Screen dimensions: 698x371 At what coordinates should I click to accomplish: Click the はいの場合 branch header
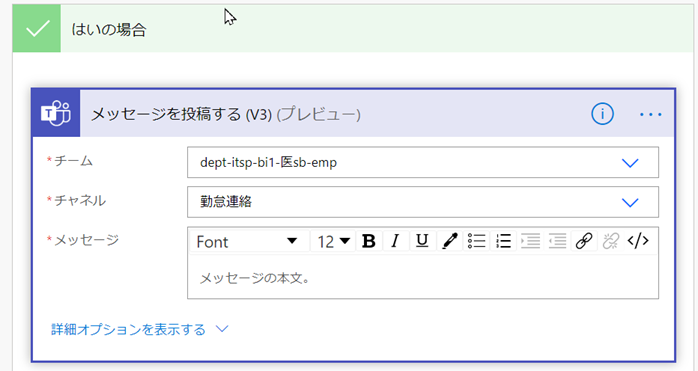tap(353, 29)
